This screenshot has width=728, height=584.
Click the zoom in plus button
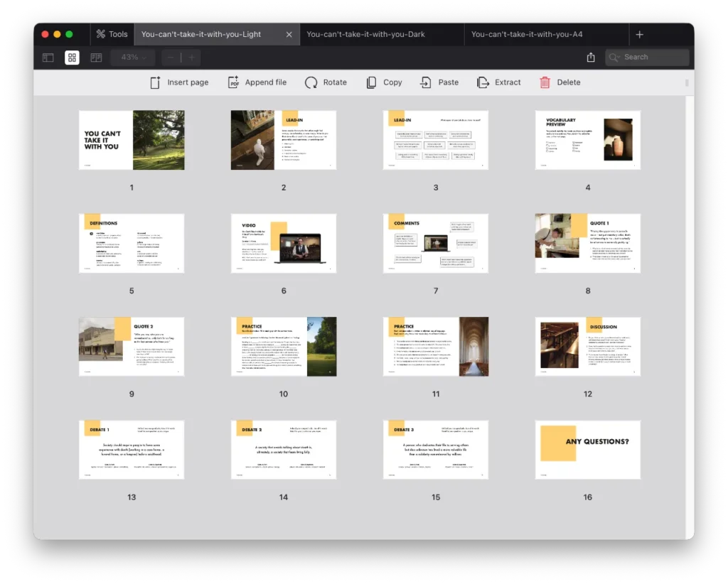click(191, 58)
